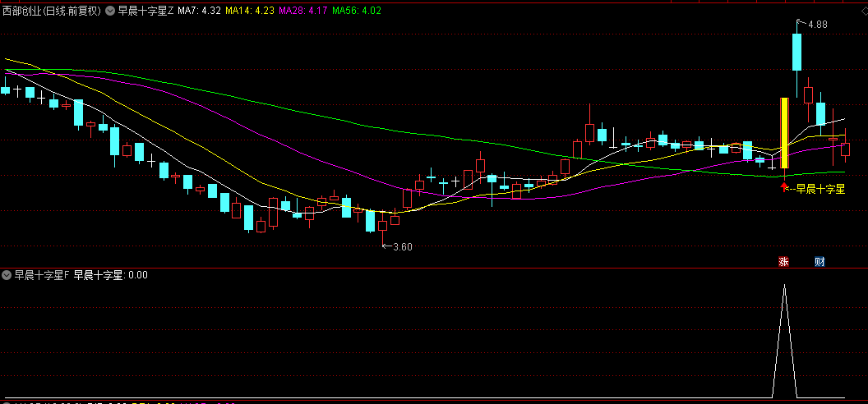Click the 早晨十字星F sub-chart name

(x=42, y=275)
